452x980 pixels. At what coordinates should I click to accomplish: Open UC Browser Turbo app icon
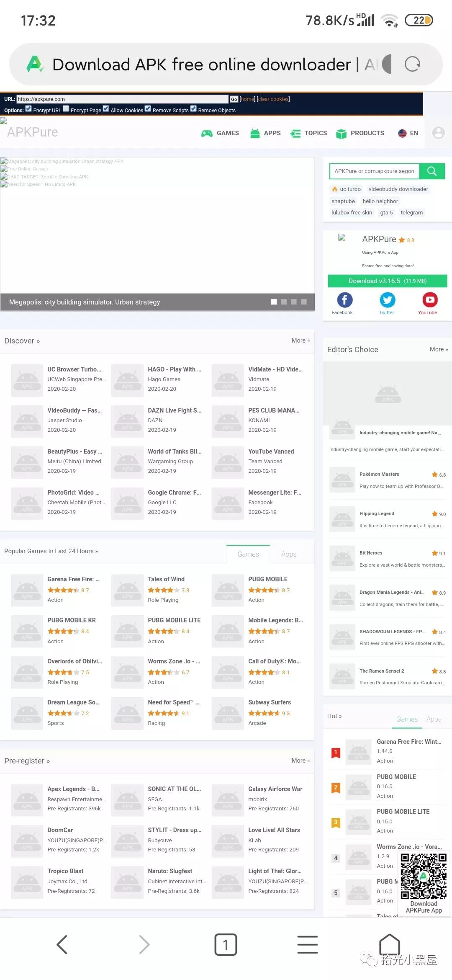pos(27,380)
